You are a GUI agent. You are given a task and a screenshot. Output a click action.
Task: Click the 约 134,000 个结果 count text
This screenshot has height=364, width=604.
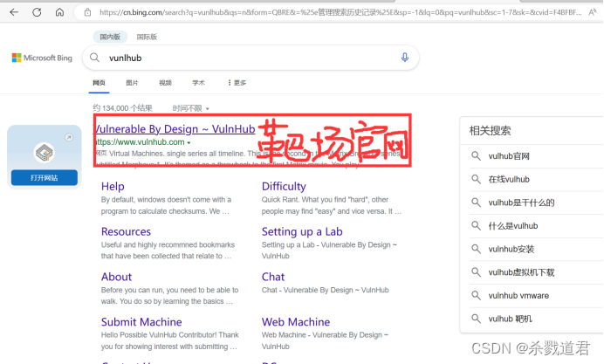click(122, 108)
